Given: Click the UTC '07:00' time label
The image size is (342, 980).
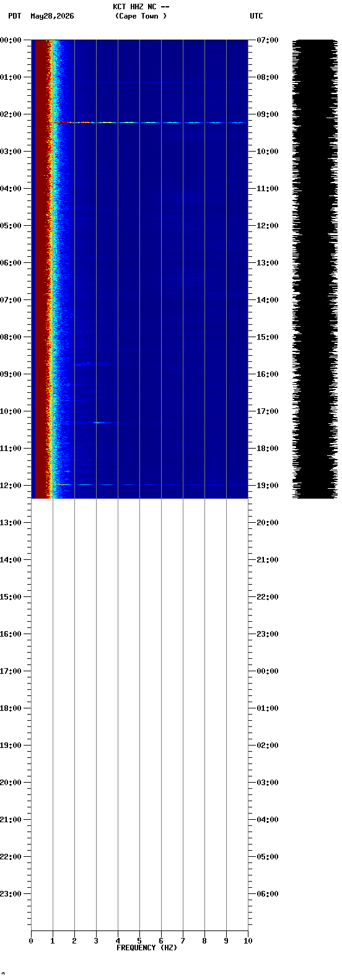Looking at the screenshot, I should [x=268, y=40].
